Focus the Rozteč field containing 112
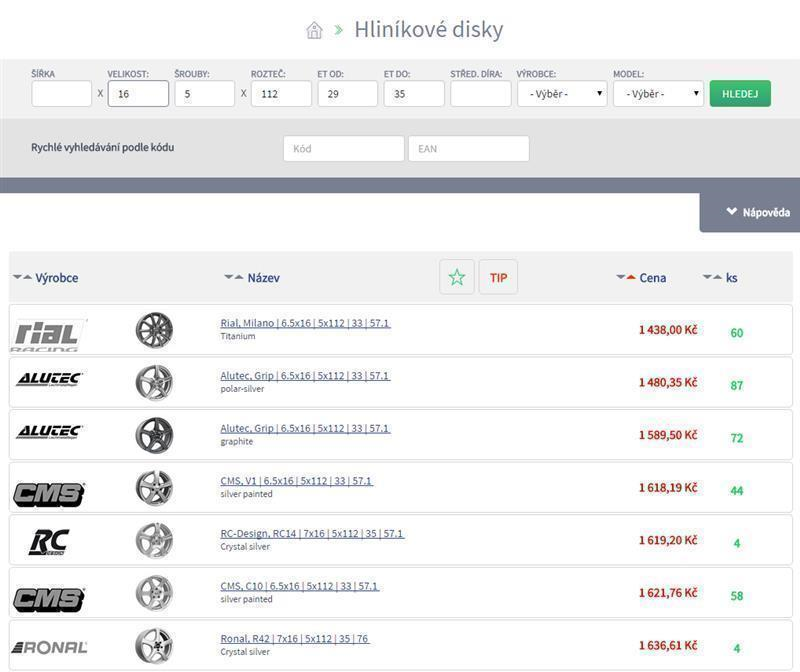This screenshot has width=800, height=672. [281, 93]
